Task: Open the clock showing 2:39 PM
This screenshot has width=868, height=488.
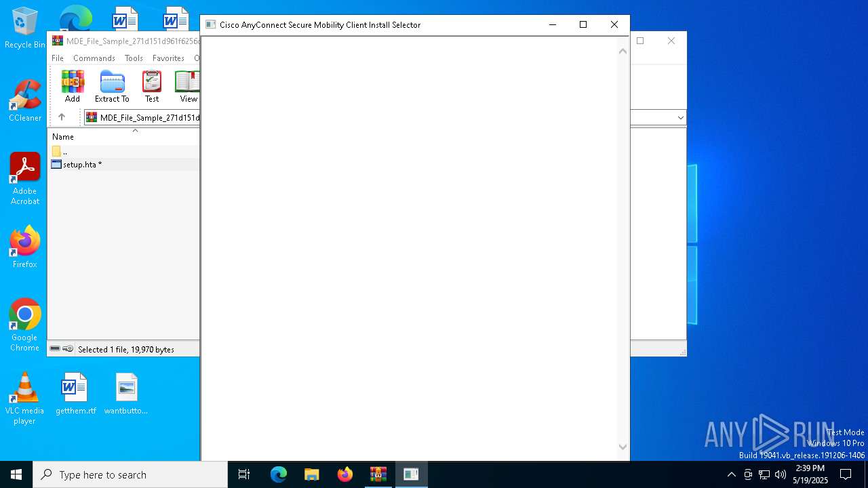Action: tap(810, 474)
